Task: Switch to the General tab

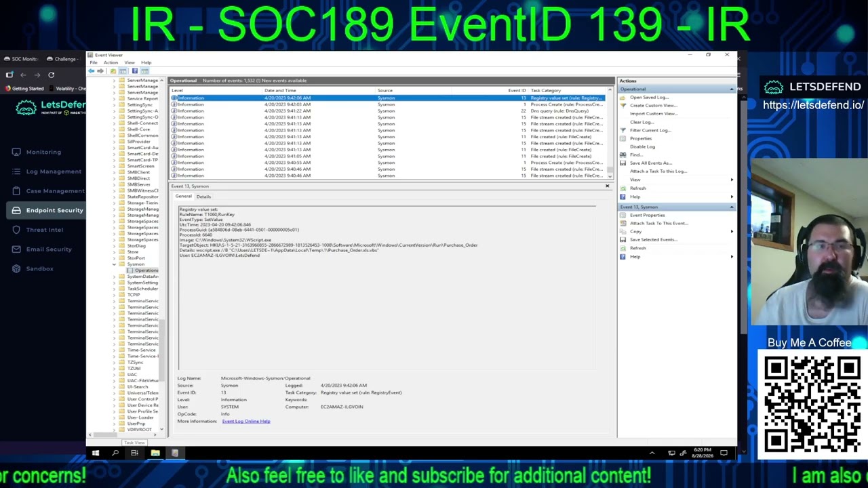Action: point(183,197)
